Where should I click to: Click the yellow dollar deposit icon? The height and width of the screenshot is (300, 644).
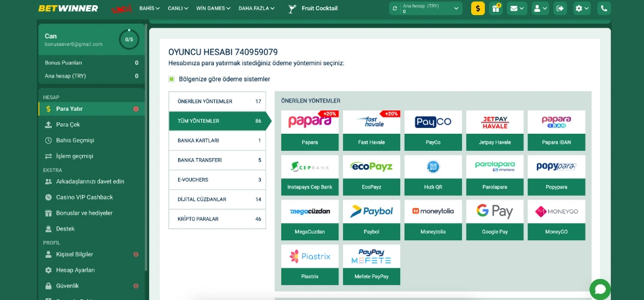(x=478, y=9)
